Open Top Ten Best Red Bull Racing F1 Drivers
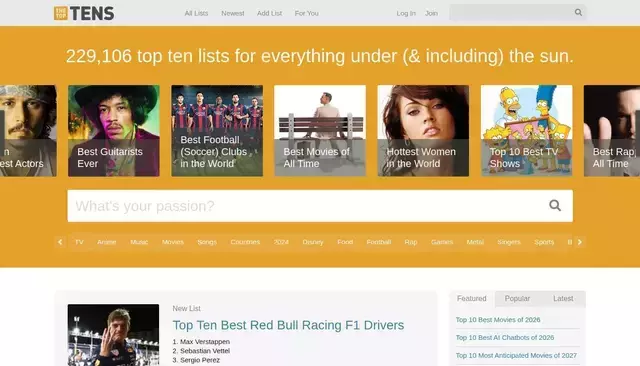 (x=288, y=325)
